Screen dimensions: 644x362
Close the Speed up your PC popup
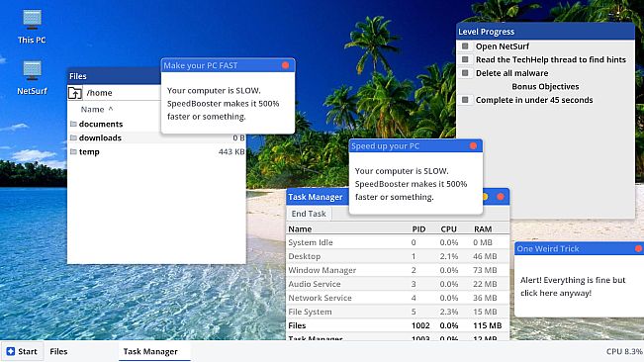point(473,145)
